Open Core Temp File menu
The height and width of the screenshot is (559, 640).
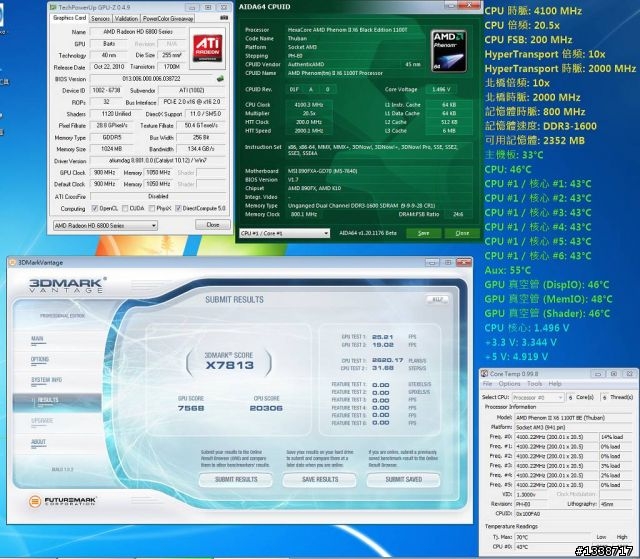487,384
